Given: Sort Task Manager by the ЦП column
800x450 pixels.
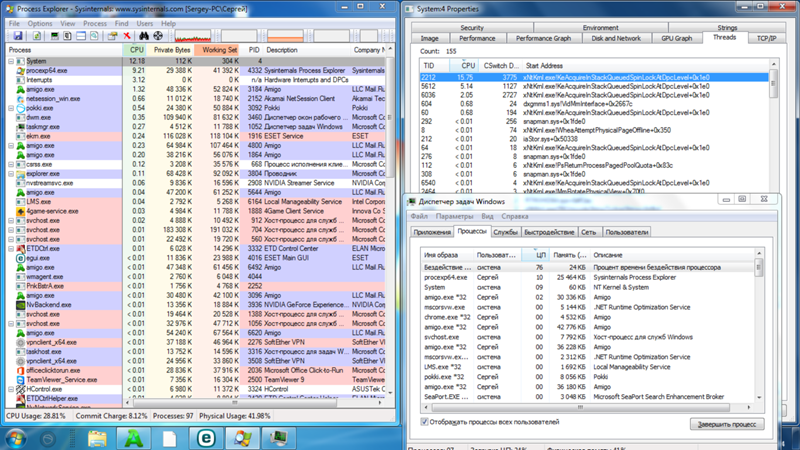Looking at the screenshot, I should point(535,255).
